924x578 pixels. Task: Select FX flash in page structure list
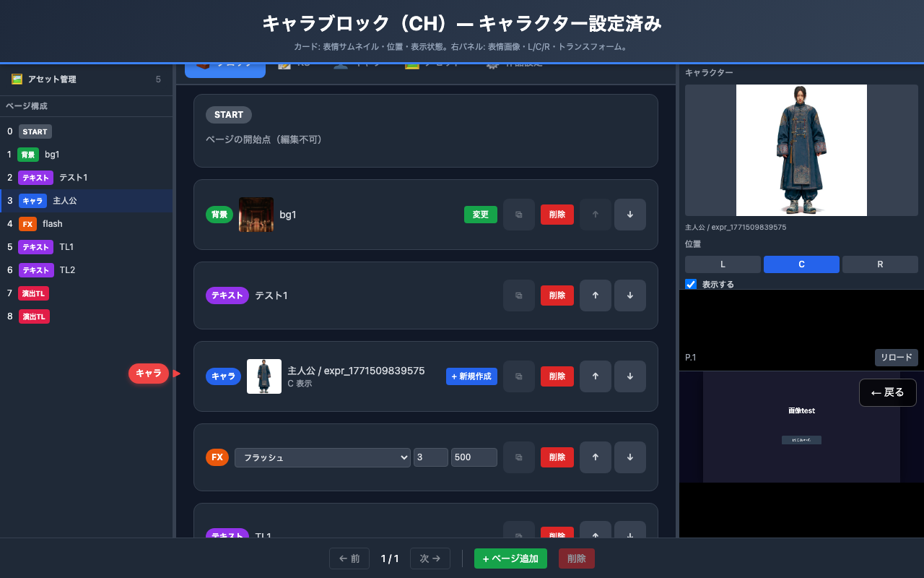(x=86, y=224)
